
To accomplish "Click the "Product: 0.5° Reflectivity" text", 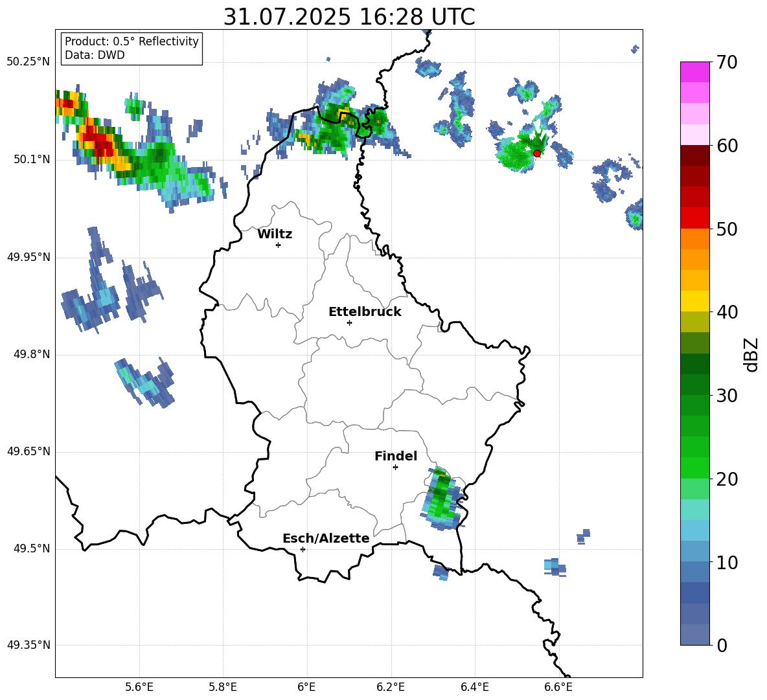I will [132, 41].
